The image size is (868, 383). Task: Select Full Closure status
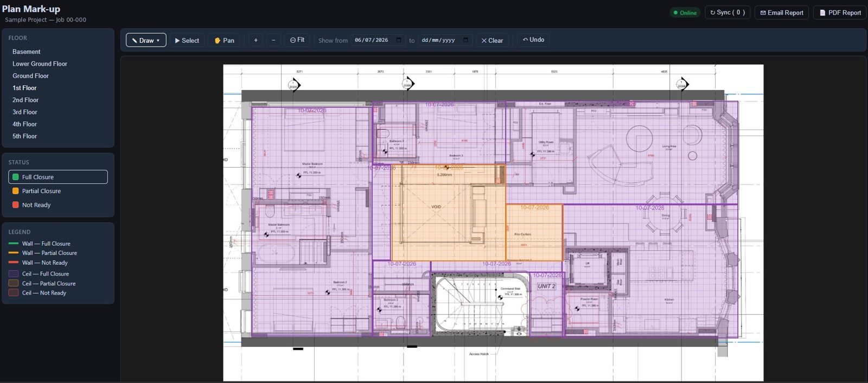[58, 177]
